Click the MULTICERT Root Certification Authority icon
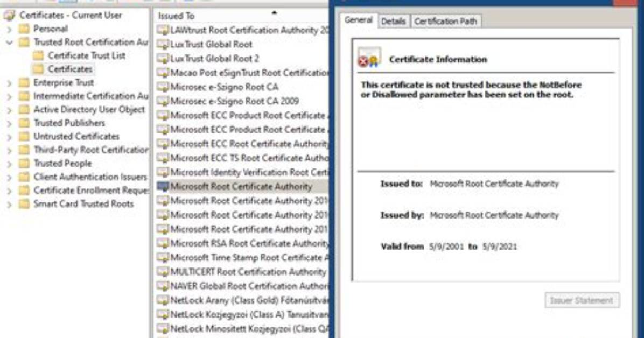This screenshot has width=644, height=338. point(163,272)
